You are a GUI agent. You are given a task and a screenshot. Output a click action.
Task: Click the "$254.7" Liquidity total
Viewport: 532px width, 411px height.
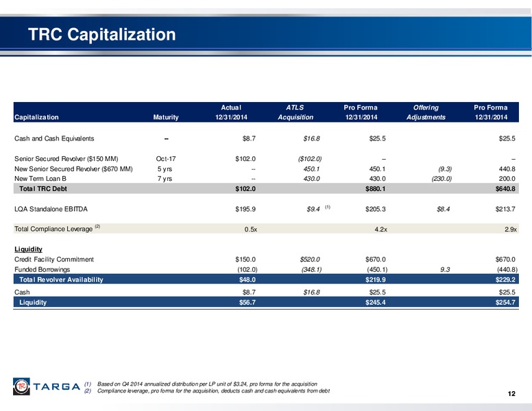pyautogui.click(x=505, y=302)
